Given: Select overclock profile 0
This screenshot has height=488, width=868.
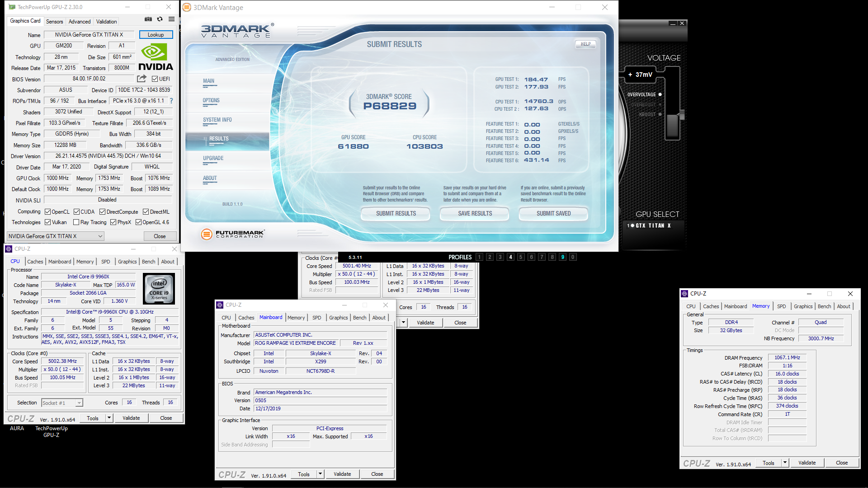Looking at the screenshot, I should 573,257.
